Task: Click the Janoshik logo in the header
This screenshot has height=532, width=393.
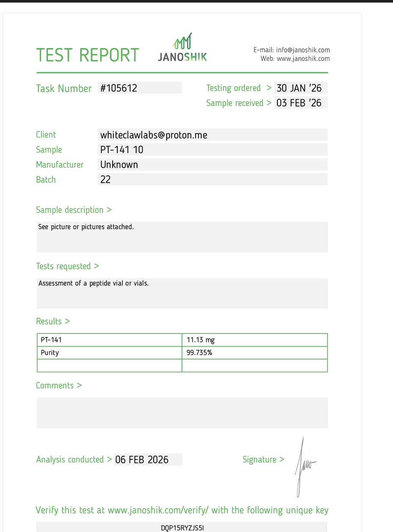Action: click(x=182, y=48)
